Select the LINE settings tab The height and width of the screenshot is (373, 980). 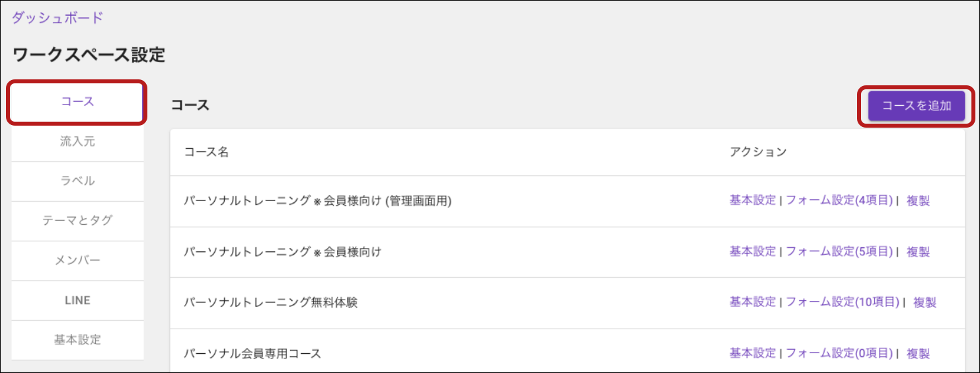click(77, 300)
